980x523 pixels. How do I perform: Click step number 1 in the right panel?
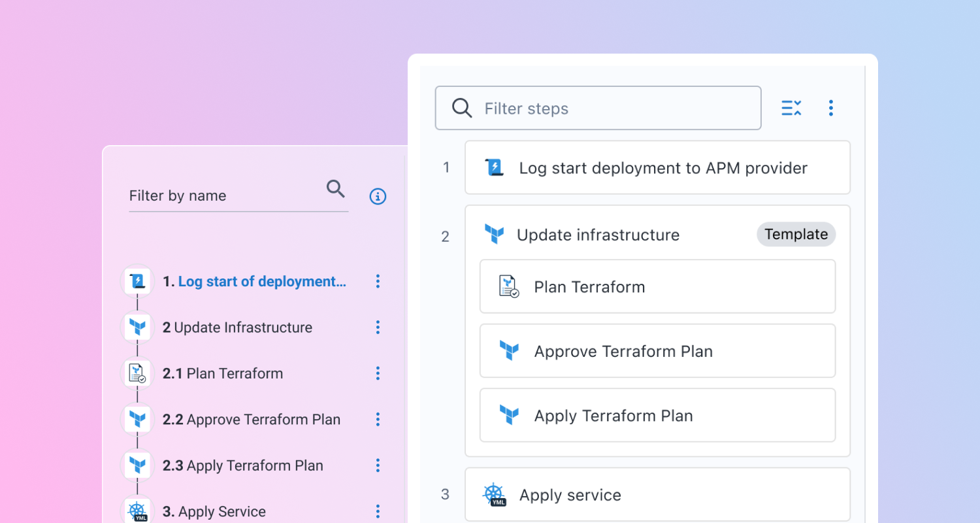click(x=446, y=167)
